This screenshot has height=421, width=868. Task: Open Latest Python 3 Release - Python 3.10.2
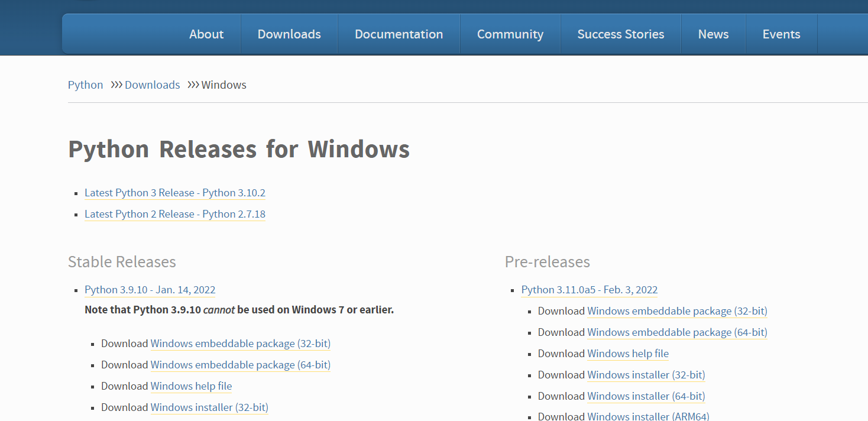[x=175, y=193]
